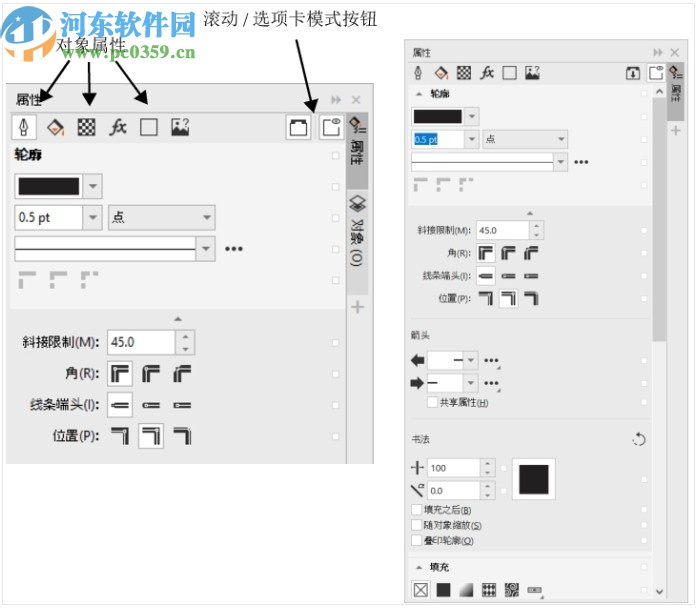Open outline color dropdown in right panel
The width and height of the screenshot is (698, 610).
[x=471, y=117]
